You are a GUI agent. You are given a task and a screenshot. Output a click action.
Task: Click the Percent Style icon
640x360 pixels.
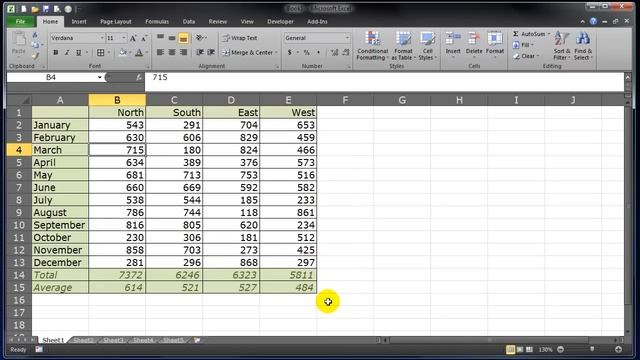[x=307, y=52]
